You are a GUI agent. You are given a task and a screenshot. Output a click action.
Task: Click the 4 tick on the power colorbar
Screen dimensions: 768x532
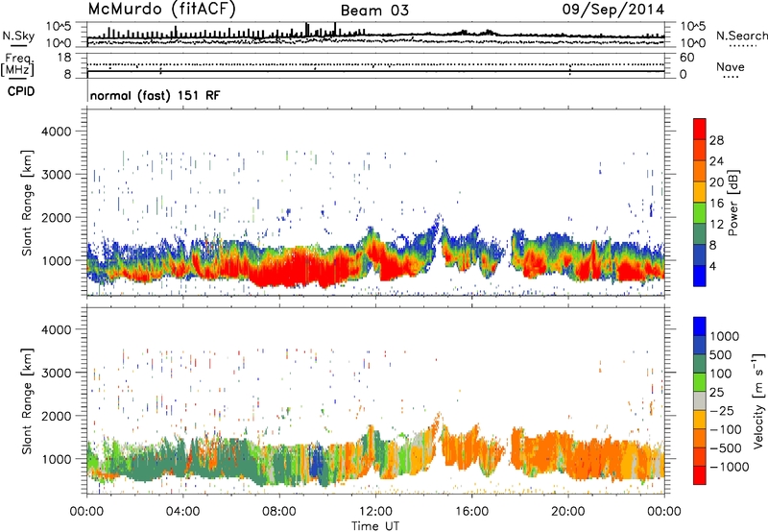712,267
